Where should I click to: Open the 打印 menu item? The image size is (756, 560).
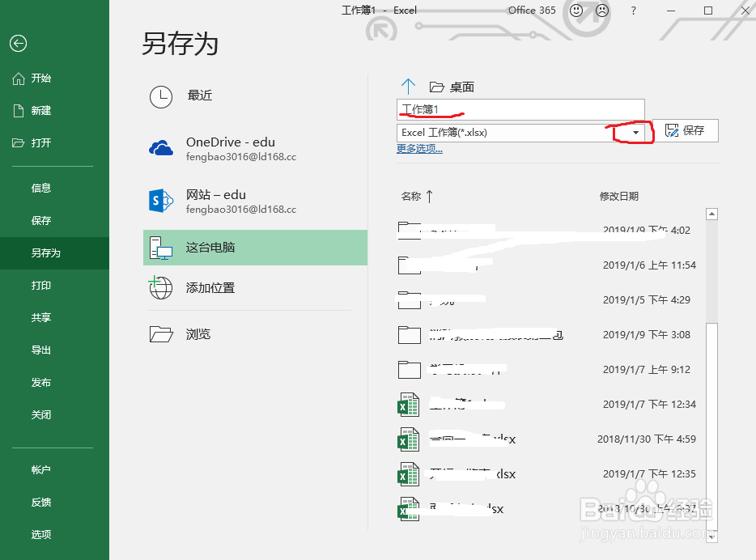point(40,285)
